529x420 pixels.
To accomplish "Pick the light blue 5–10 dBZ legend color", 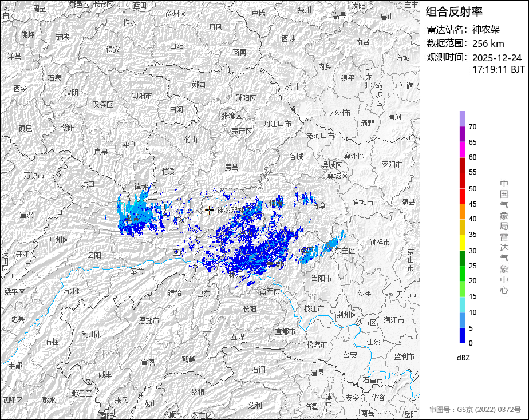I will [463, 320].
